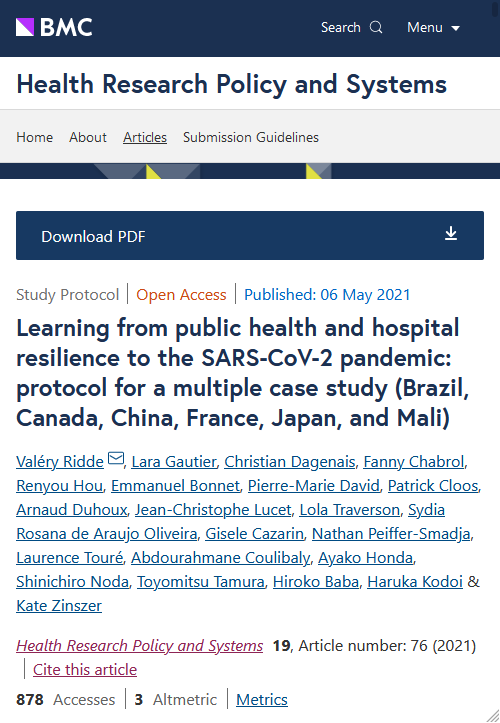Open the Metrics link

click(262, 699)
